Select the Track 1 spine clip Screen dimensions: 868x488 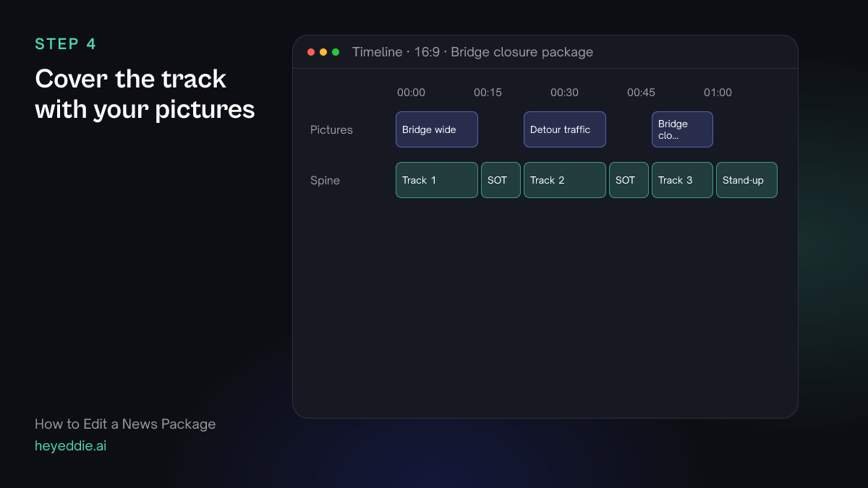click(x=437, y=180)
